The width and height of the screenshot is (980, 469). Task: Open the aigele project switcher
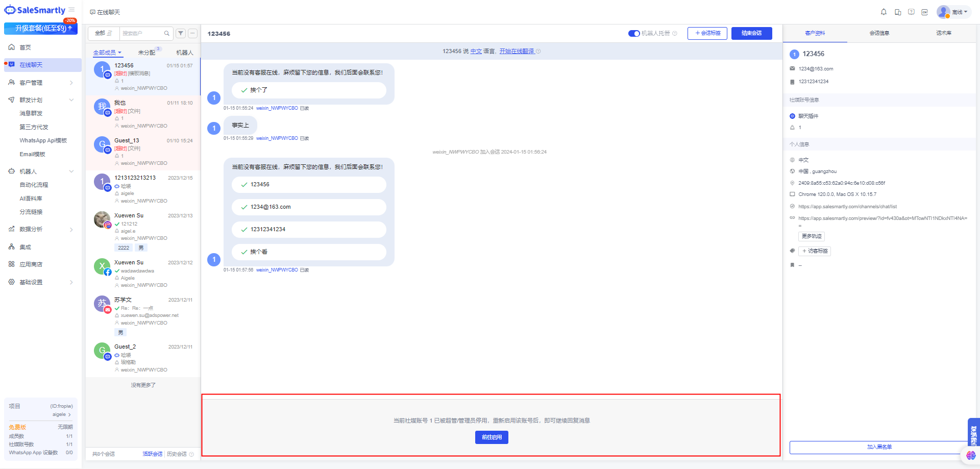pos(61,414)
